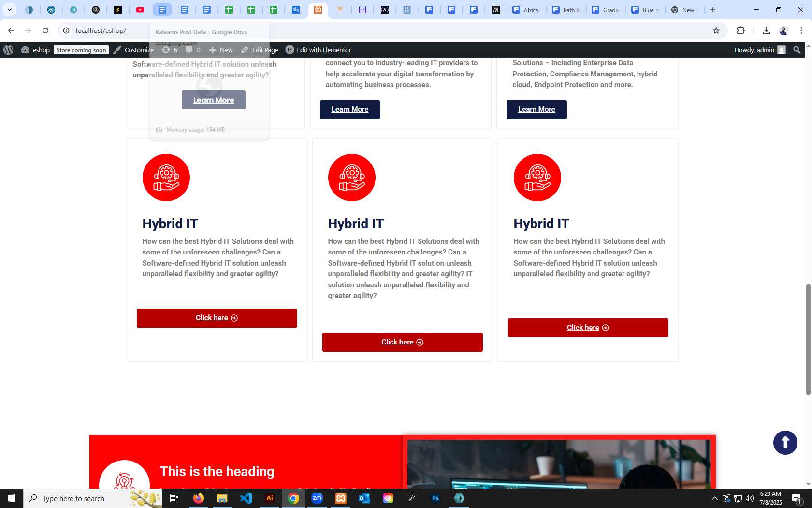Viewport: 812px width, 508px height.
Task: Click the Type here to search box
Action: 93,498
